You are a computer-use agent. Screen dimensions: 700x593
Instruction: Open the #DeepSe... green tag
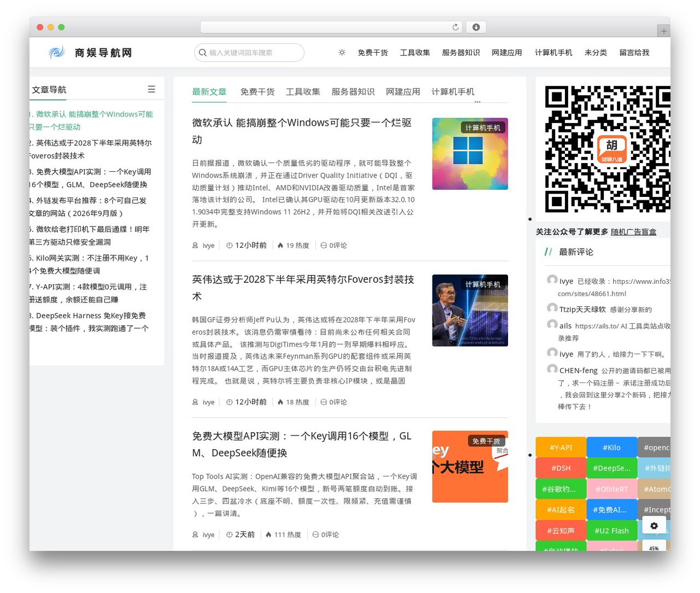(x=612, y=468)
